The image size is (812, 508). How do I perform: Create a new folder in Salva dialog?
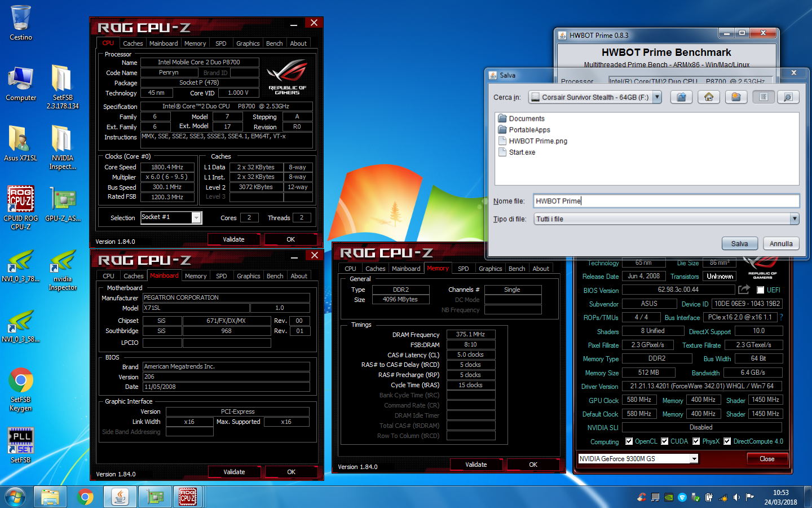[x=736, y=97]
